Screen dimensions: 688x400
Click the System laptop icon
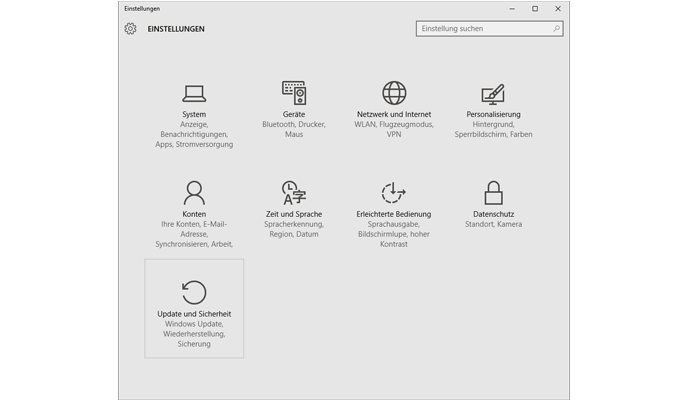[194, 94]
